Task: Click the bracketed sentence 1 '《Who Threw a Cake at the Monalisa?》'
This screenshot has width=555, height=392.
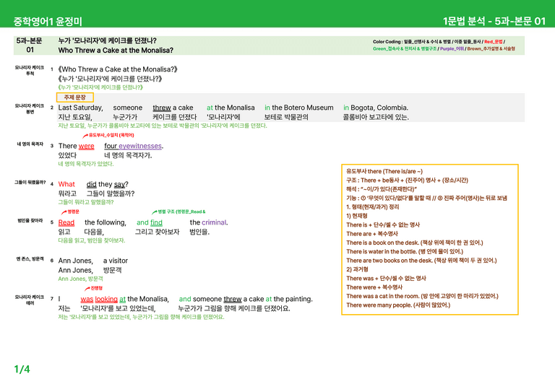Action: [x=118, y=69]
